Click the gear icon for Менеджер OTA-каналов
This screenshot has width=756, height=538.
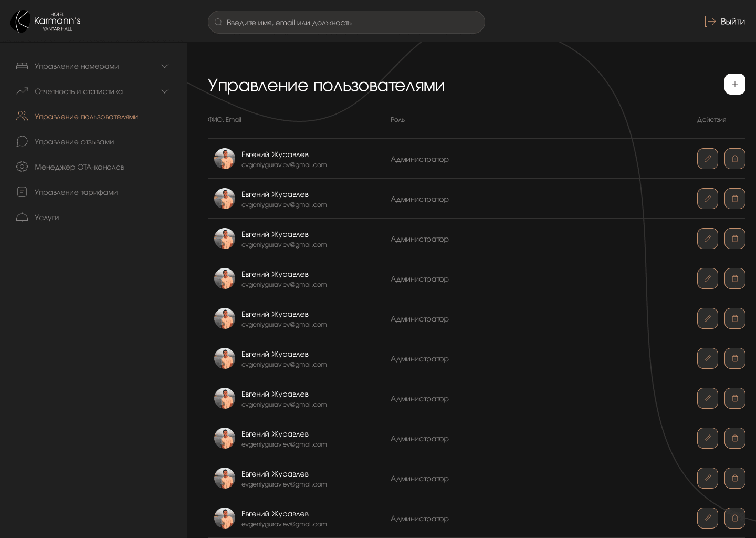click(x=22, y=167)
